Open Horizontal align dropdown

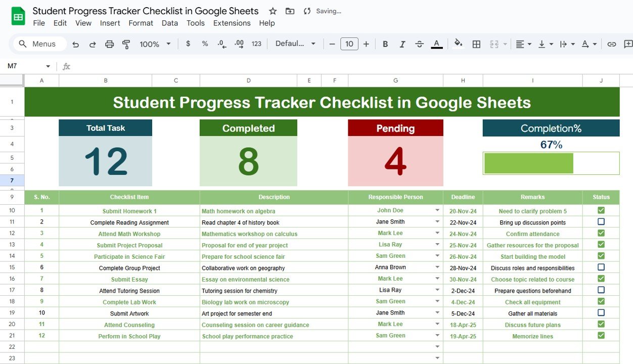[x=523, y=44]
